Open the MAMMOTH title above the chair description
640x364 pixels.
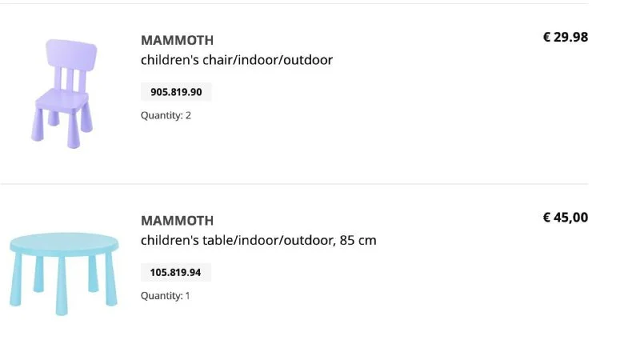pyautogui.click(x=177, y=40)
